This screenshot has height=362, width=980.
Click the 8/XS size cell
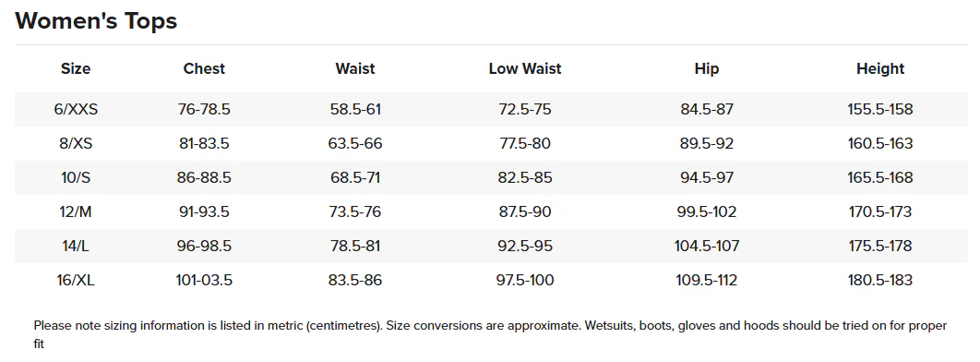point(76,144)
